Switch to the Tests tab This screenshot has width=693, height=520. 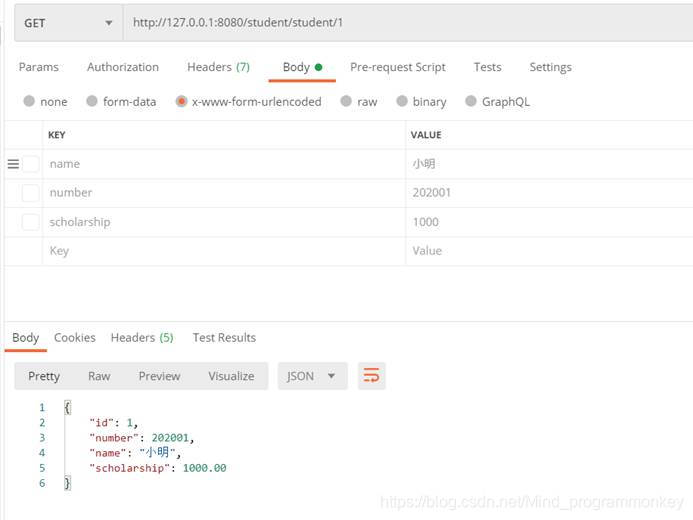[x=487, y=67]
